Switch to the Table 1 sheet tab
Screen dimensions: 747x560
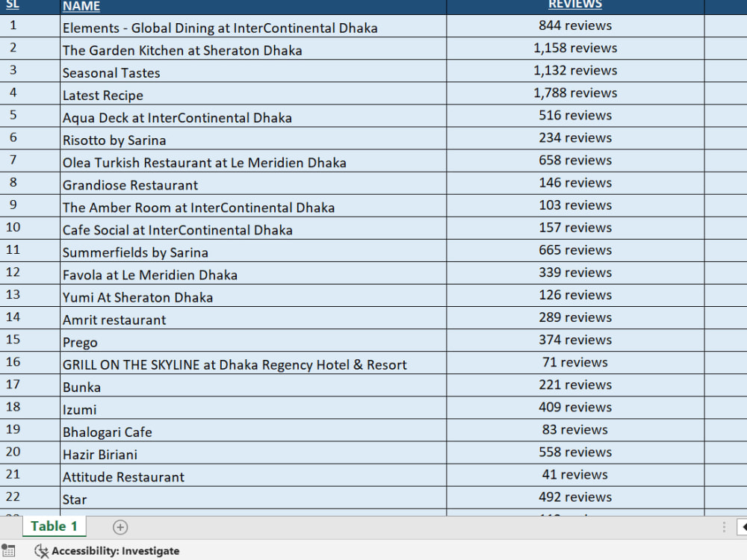click(54, 526)
